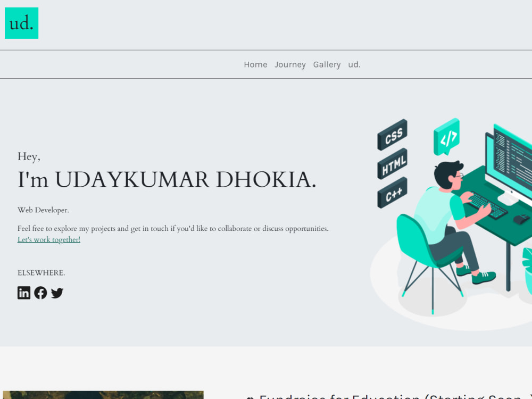Click the Hey, greeting text

(29, 156)
